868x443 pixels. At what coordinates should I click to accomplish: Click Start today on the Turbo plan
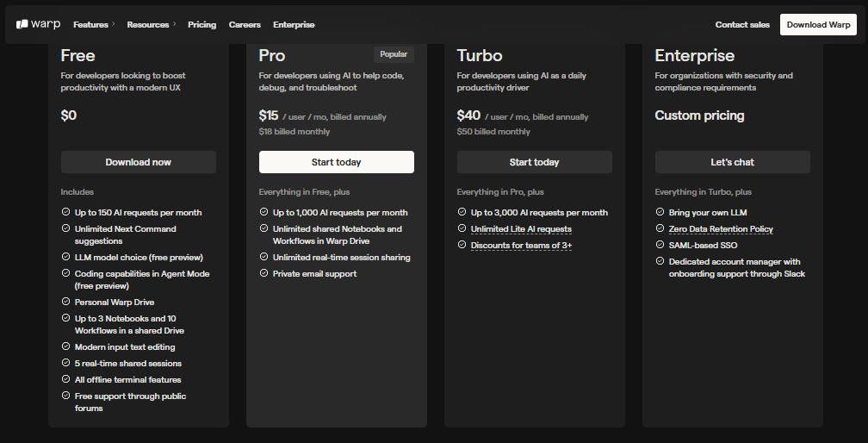click(534, 162)
